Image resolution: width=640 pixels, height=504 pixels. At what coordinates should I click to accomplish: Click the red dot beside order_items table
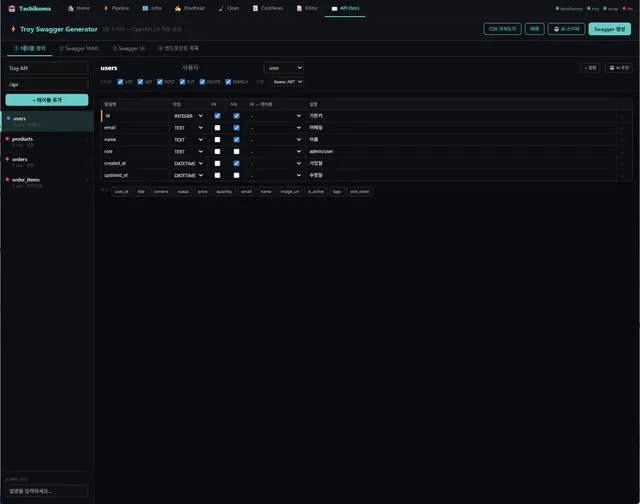7,179
